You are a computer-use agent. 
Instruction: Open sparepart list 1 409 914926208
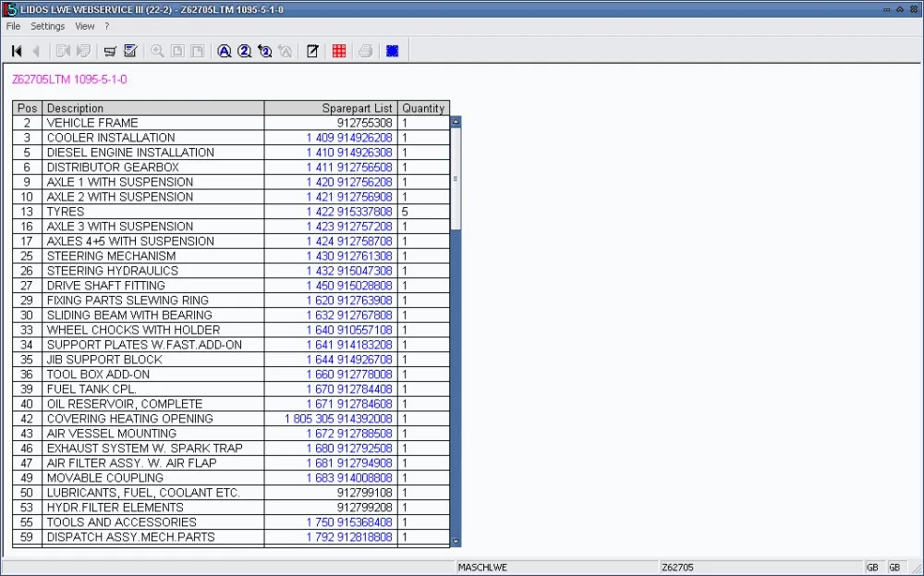[349, 138]
